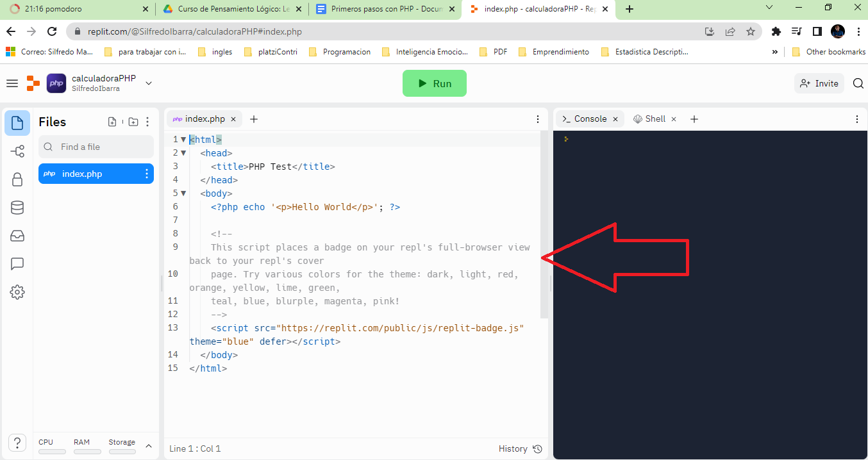The width and height of the screenshot is (868, 460).
Task: Switch to the Shell tab
Action: pos(655,119)
